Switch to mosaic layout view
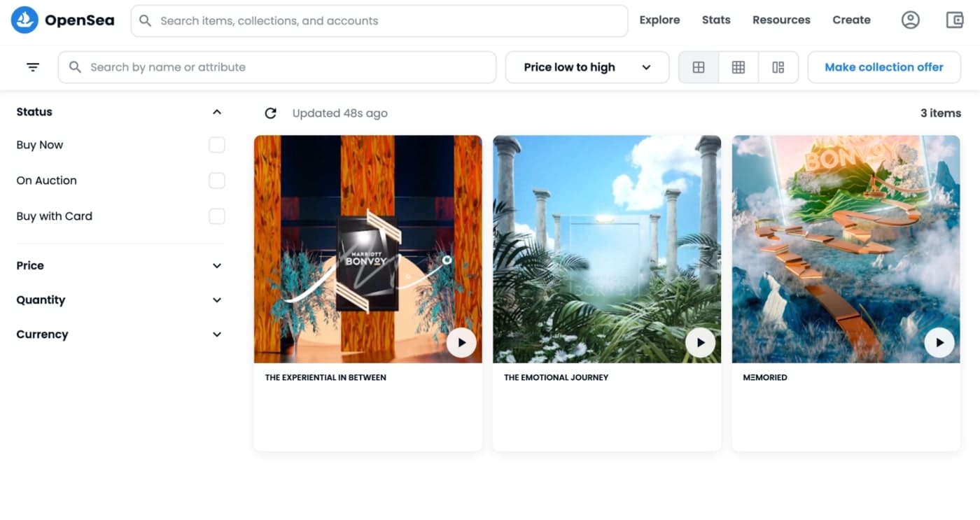This screenshot has height=520, width=980. [778, 67]
